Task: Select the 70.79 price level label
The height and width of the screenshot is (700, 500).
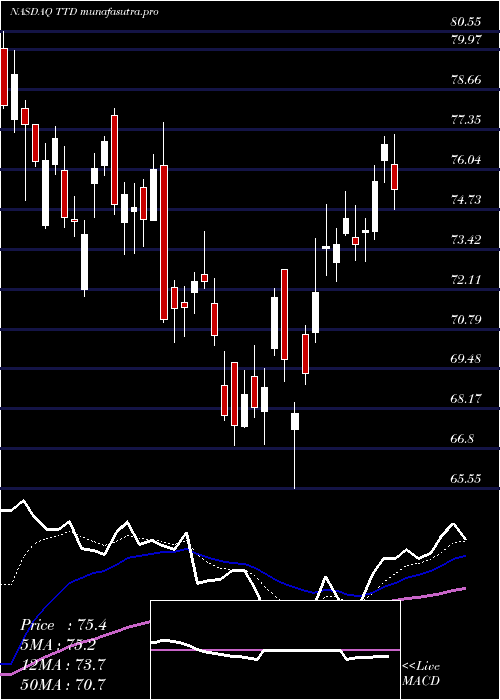Action: [x=466, y=320]
